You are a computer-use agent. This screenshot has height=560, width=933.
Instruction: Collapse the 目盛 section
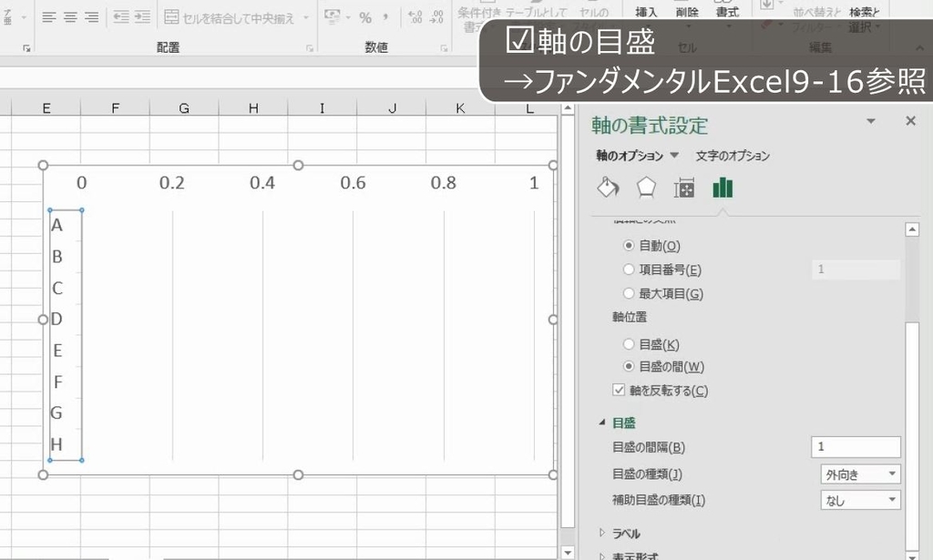[601, 423]
